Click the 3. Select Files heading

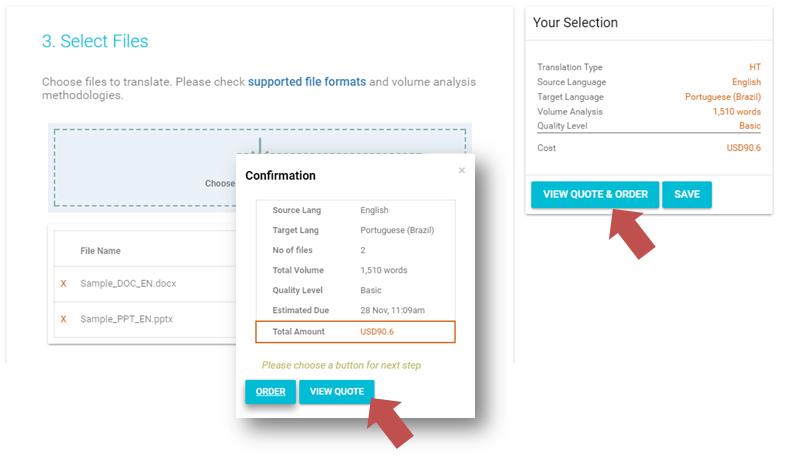95,41
